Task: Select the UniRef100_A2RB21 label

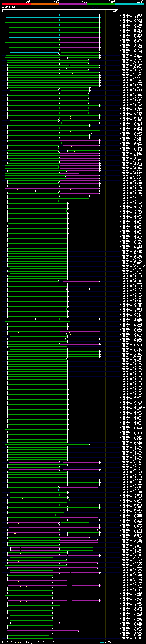Action: [x=131, y=108]
